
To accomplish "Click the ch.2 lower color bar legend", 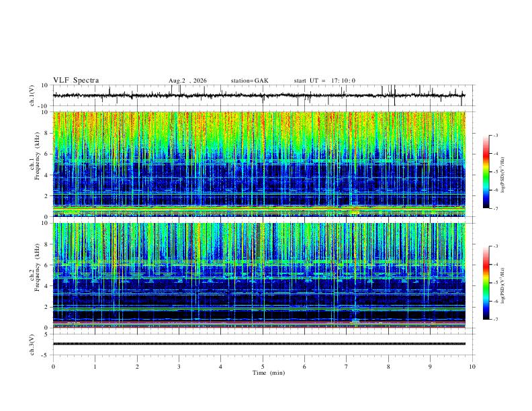I will [x=486, y=283].
